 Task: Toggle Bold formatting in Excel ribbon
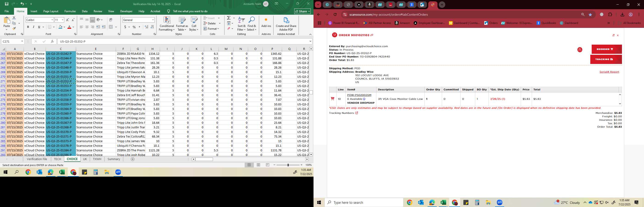(28, 27)
